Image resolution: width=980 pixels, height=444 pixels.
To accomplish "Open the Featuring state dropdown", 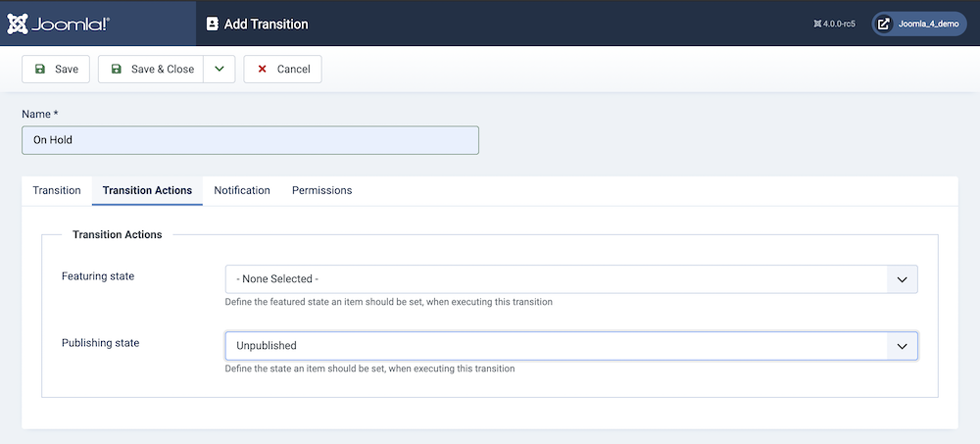I will coord(571,279).
